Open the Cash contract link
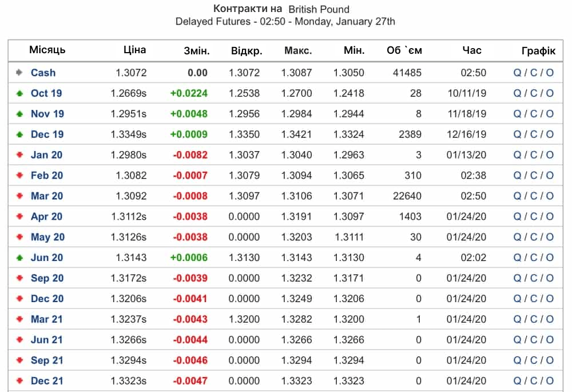572x392 pixels. click(43, 73)
